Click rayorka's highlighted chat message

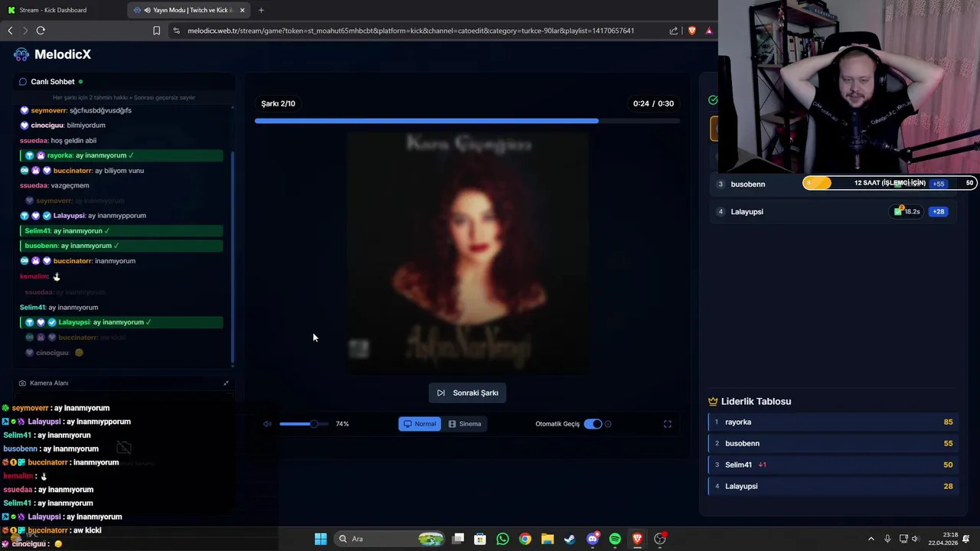pos(122,155)
